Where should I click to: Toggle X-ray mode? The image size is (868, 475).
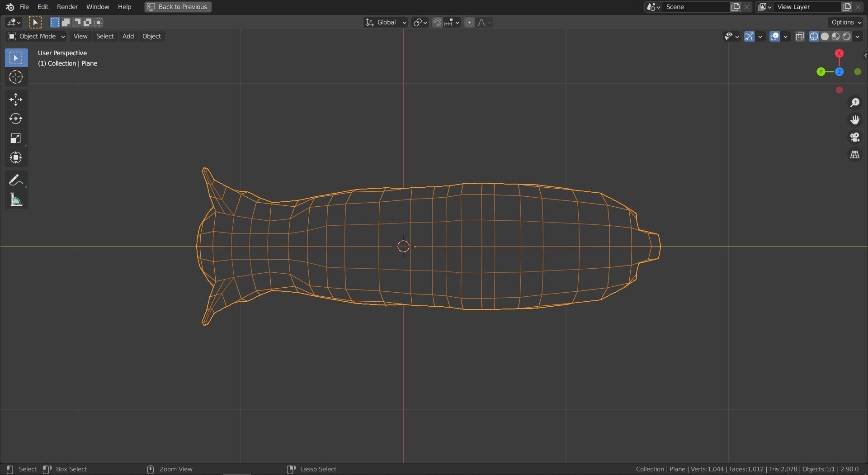(x=800, y=37)
